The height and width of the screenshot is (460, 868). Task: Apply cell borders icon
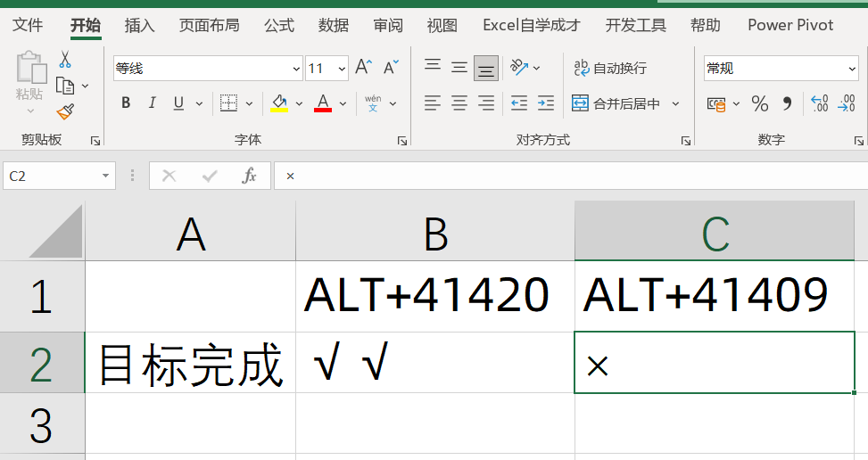228,103
